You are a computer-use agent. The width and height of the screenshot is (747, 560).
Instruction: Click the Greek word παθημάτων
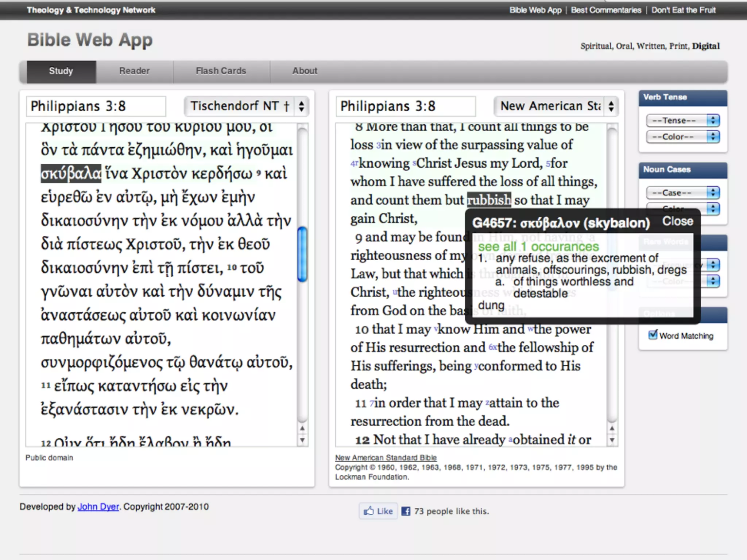(x=80, y=339)
